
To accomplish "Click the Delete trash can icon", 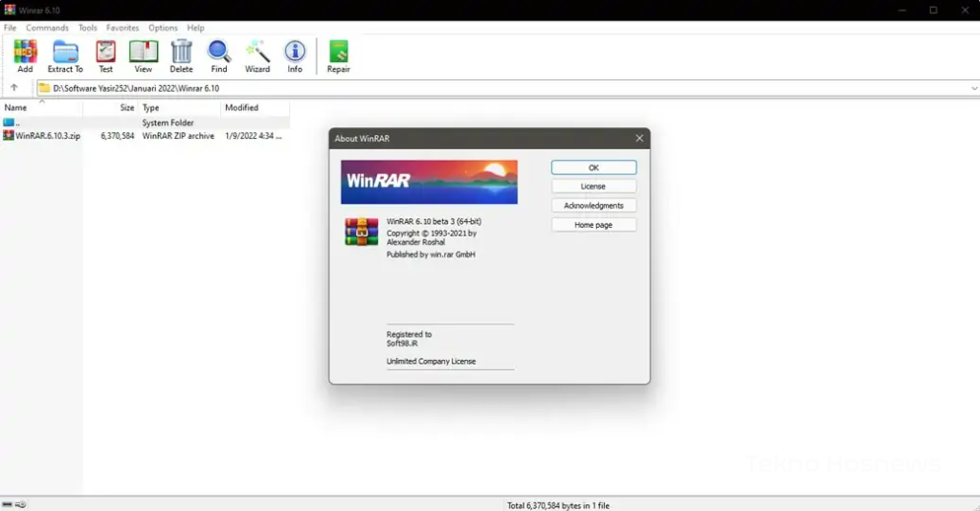I will (181, 54).
